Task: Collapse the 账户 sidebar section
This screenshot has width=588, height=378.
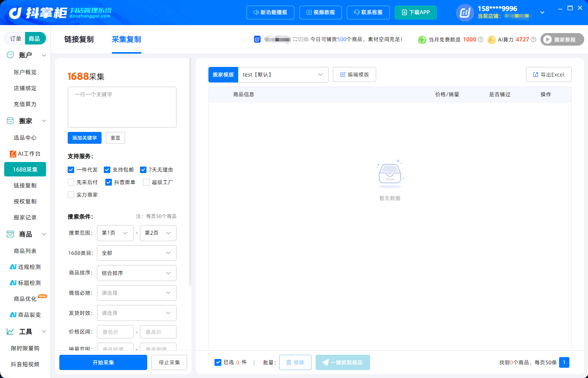Action: point(44,55)
